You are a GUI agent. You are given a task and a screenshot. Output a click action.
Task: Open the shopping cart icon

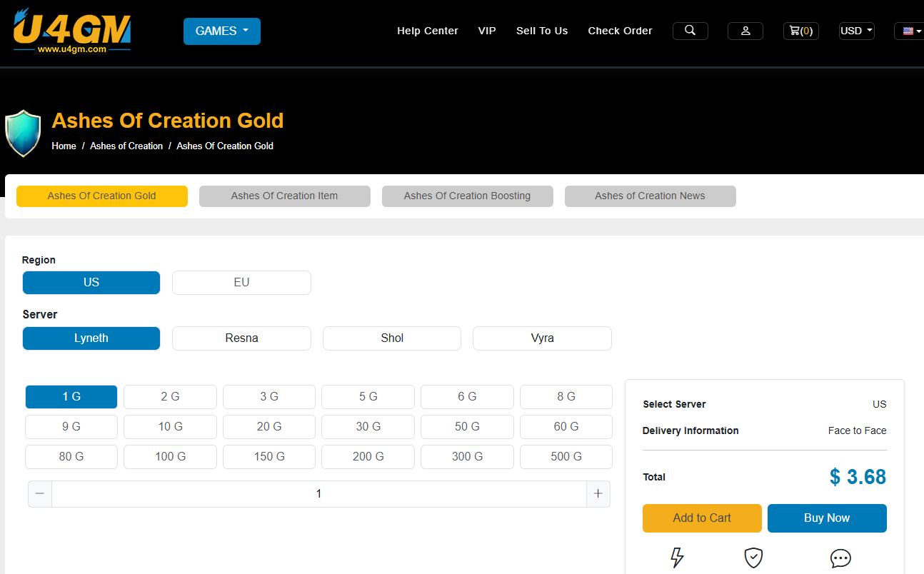click(x=800, y=31)
